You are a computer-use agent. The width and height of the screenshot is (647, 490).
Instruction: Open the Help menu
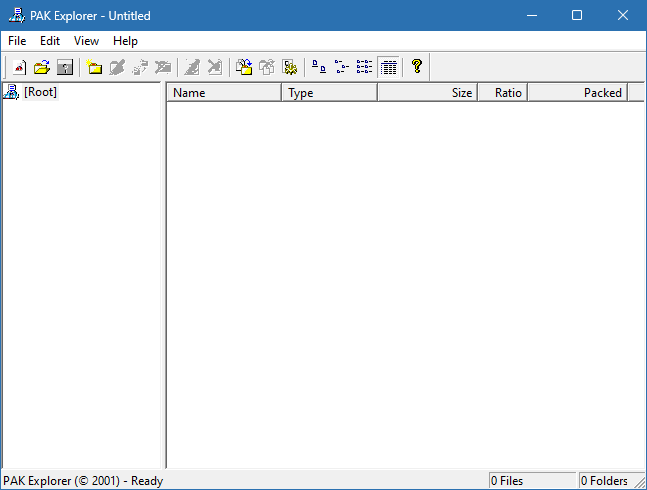point(125,41)
